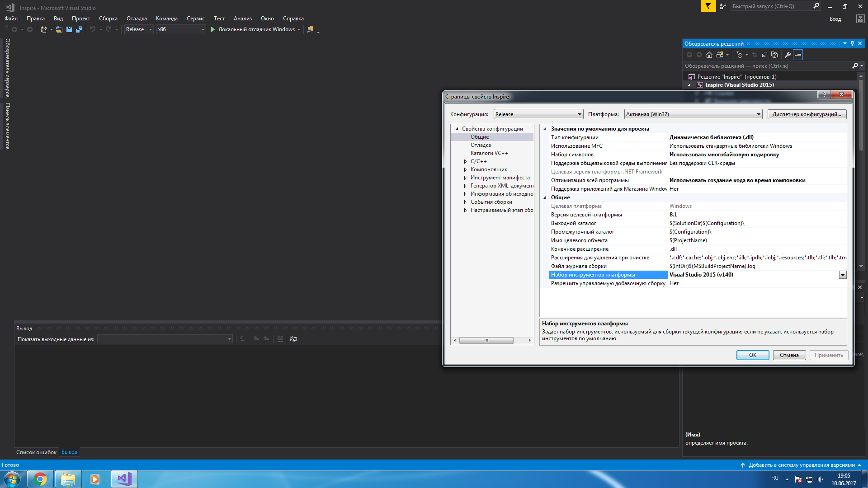Open the Платформа combo box
The width and height of the screenshot is (868, 488).
coord(693,114)
